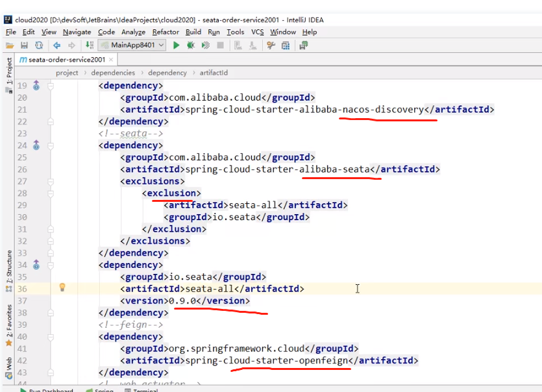Viewport: 542px width, 392px height.
Task: Collapse the feign dependency block at line 40
Action: pos(51,337)
